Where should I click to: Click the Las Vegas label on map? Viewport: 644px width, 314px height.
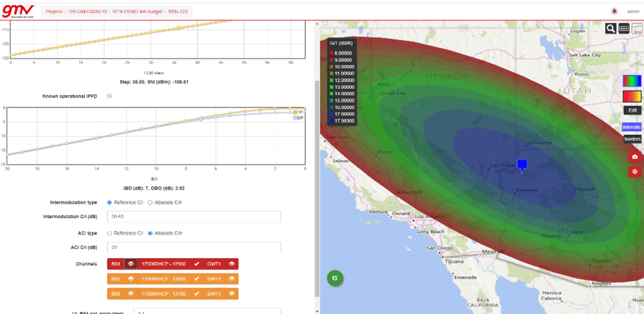(502, 166)
